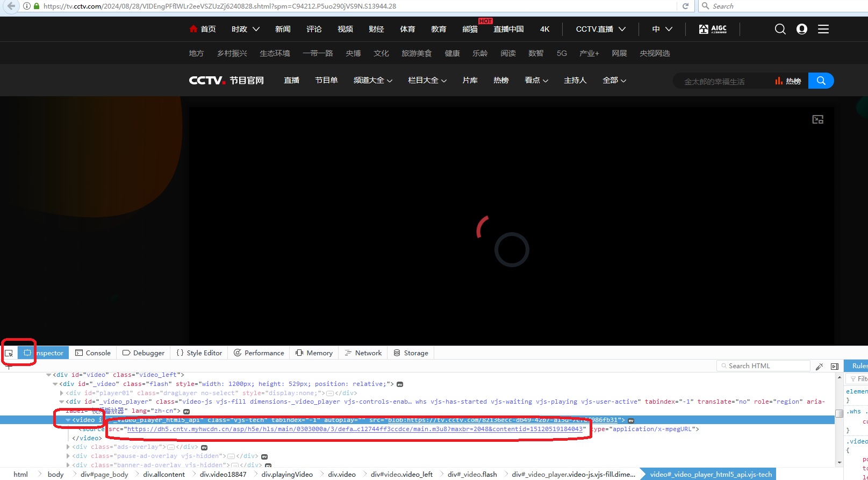The image size is (868, 480).
Task: Select body in the breadcrumb
Action: pyautogui.click(x=55, y=474)
